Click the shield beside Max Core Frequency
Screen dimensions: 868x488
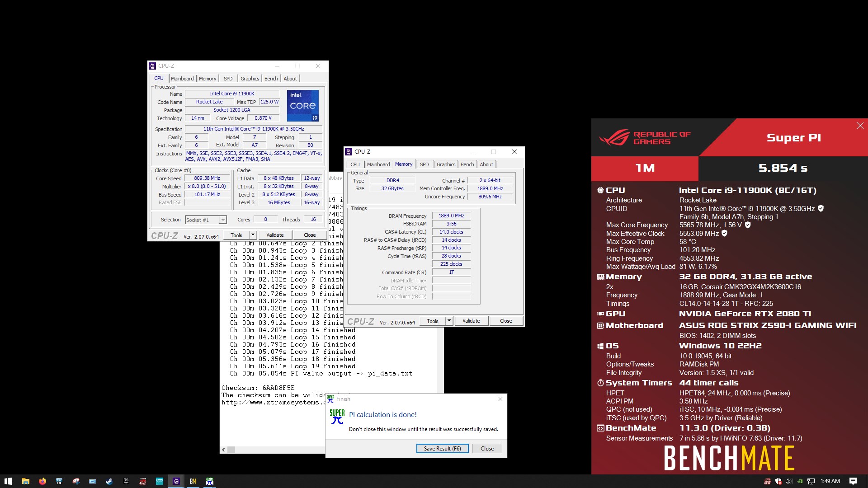click(748, 225)
